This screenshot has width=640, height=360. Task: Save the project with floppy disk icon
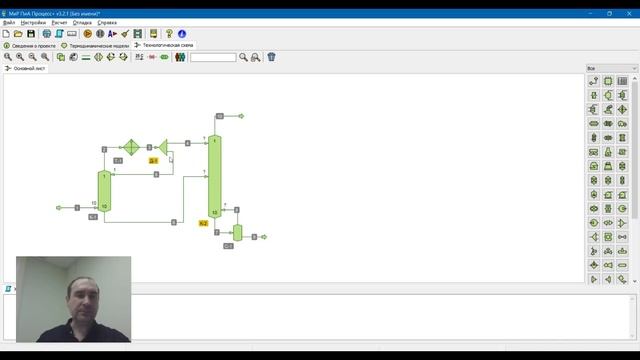[31, 34]
